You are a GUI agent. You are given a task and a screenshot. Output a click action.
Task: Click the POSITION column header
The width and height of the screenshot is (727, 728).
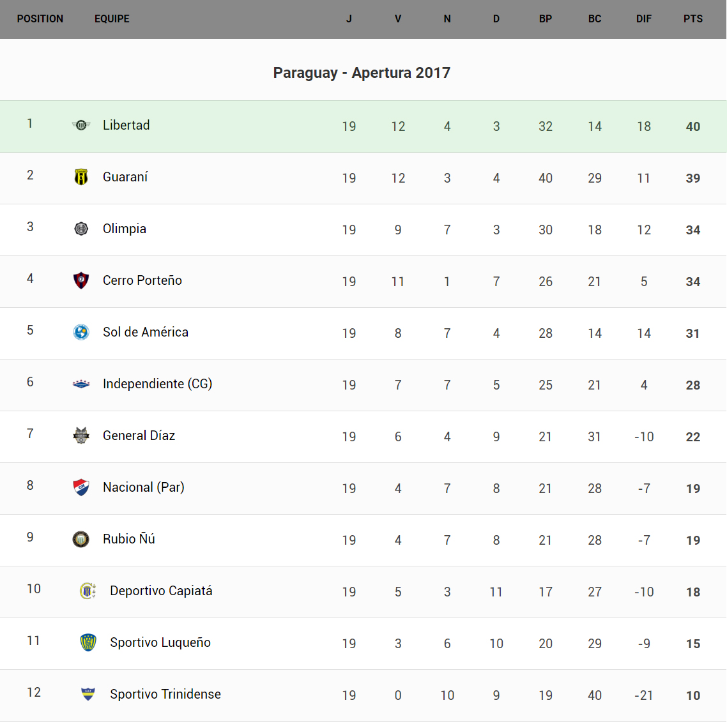(x=40, y=19)
